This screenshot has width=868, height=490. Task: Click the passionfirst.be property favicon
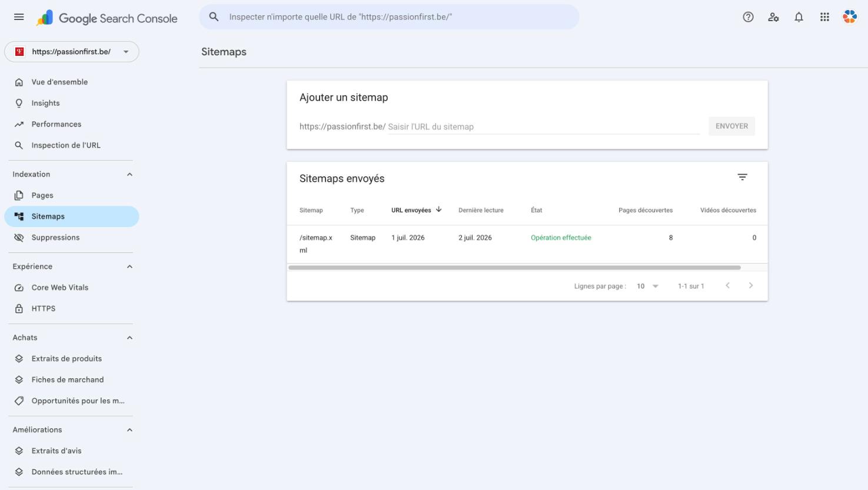[x=19, y=52]
